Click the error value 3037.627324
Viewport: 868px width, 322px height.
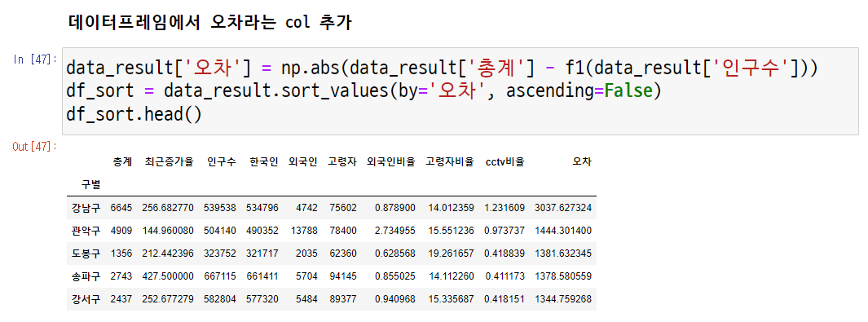pyautogui.click(x=563, y=208)
